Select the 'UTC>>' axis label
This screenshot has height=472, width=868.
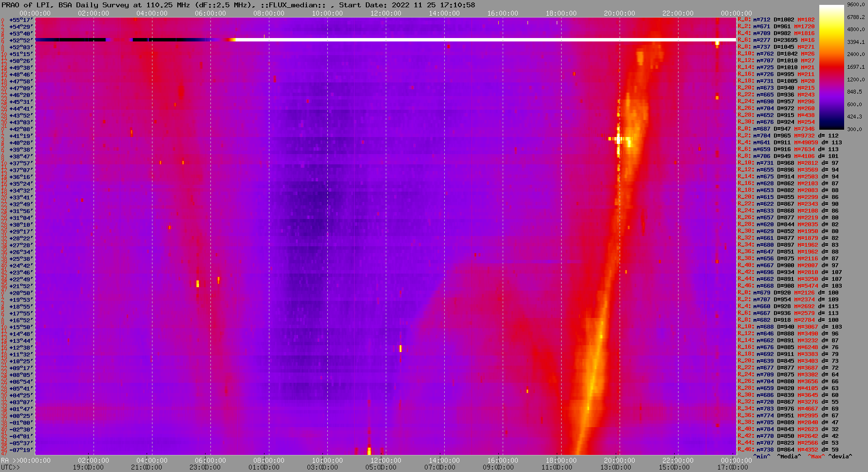click(11, 467)
